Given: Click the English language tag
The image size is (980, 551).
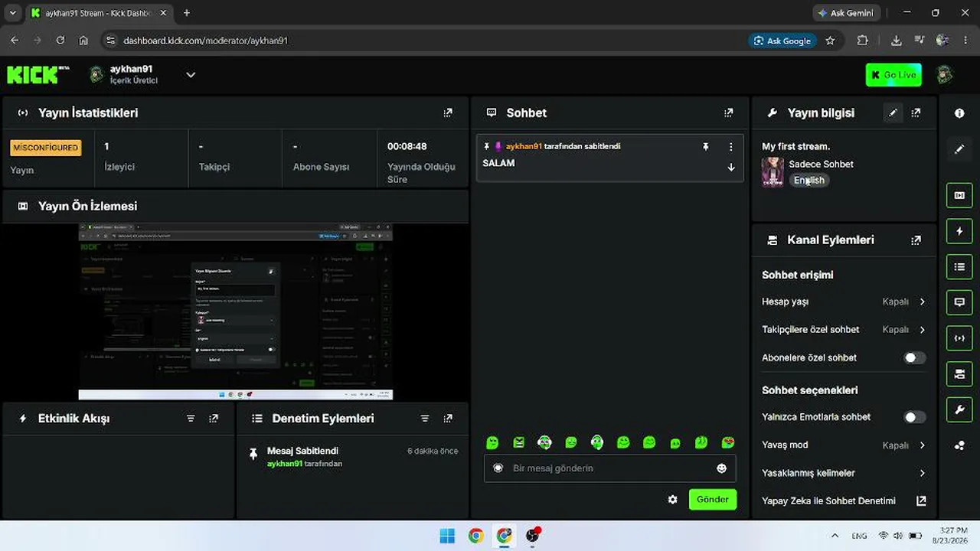Looking at the screenshot, I should (809, 181).
